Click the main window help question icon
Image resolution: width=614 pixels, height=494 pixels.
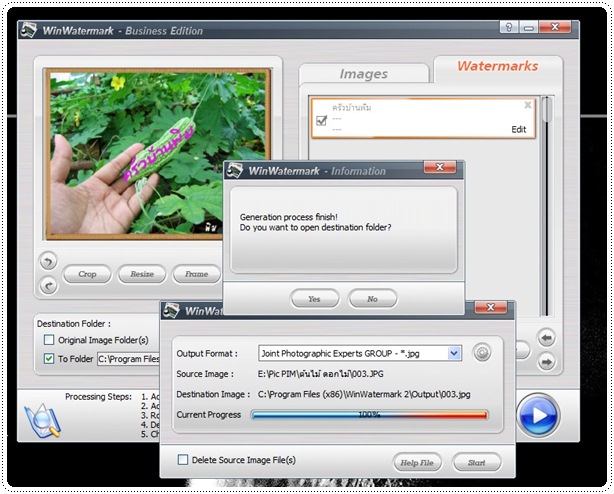[x=509, y=27]
